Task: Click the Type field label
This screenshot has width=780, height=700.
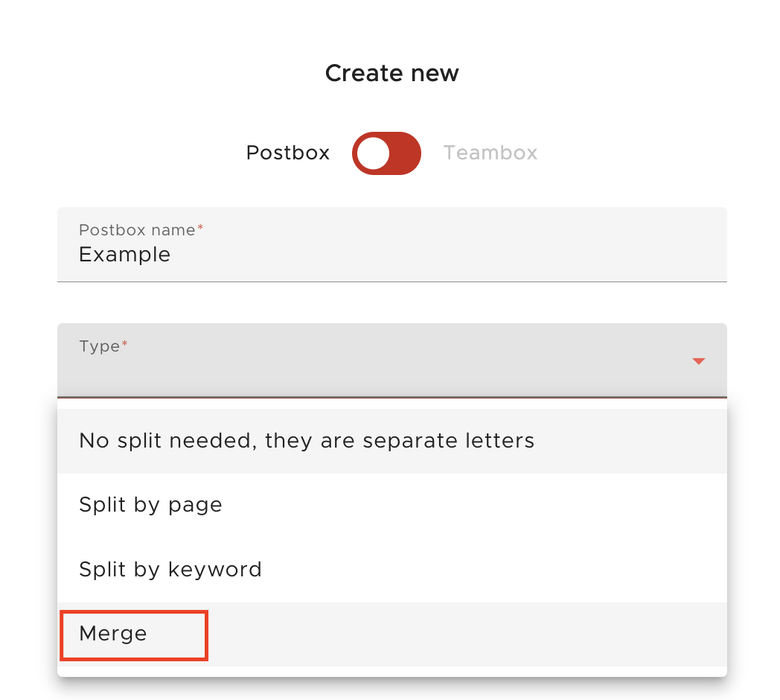Action: coord(97,346)
